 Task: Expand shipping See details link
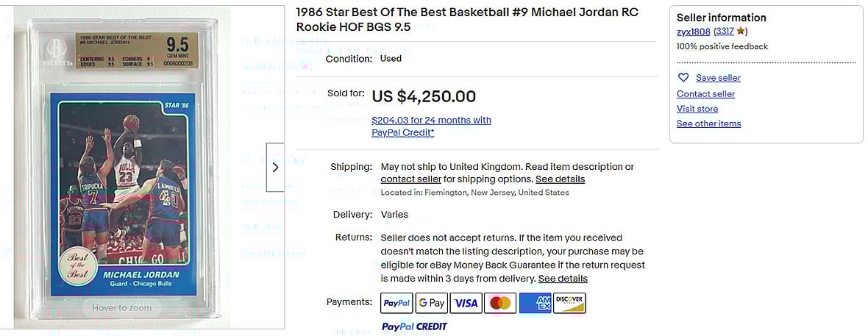tap(560, 179)
